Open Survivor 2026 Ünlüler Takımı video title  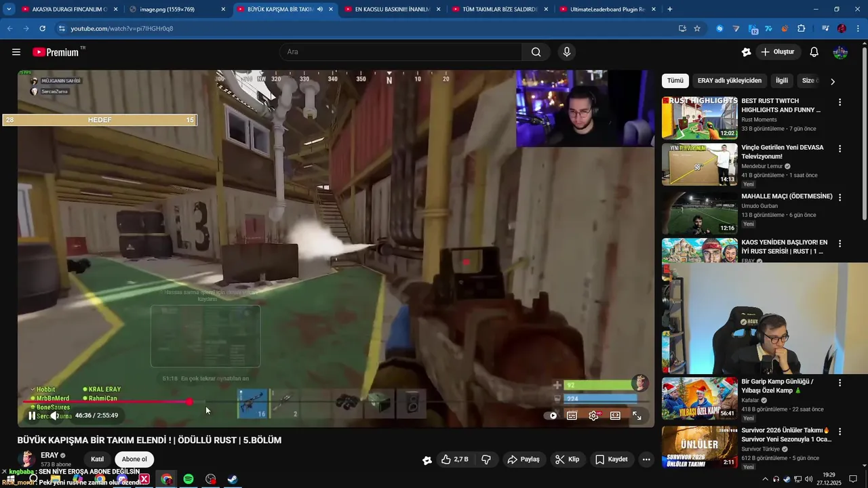point(786,434)
